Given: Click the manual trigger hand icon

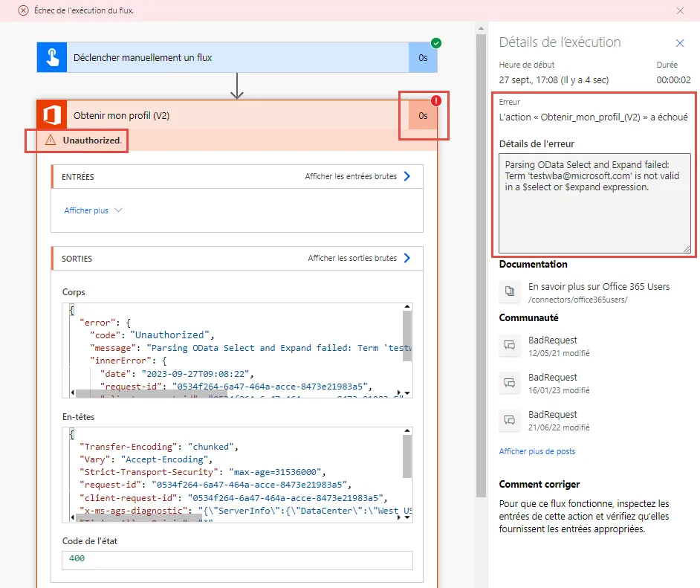Looking at the screenshot, I should (x=52, y=57).
